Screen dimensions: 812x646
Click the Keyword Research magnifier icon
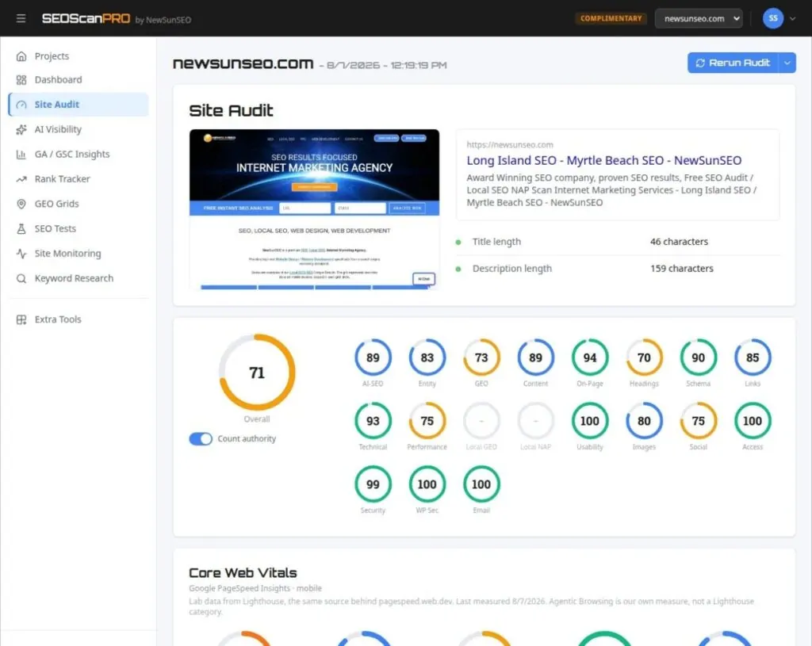(x=21, y=278)
